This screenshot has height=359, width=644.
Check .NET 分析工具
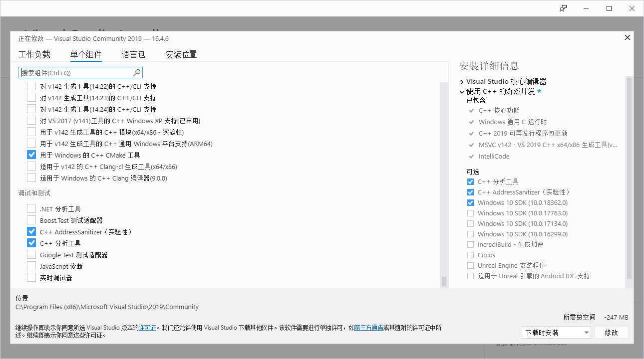pos(31,209)
